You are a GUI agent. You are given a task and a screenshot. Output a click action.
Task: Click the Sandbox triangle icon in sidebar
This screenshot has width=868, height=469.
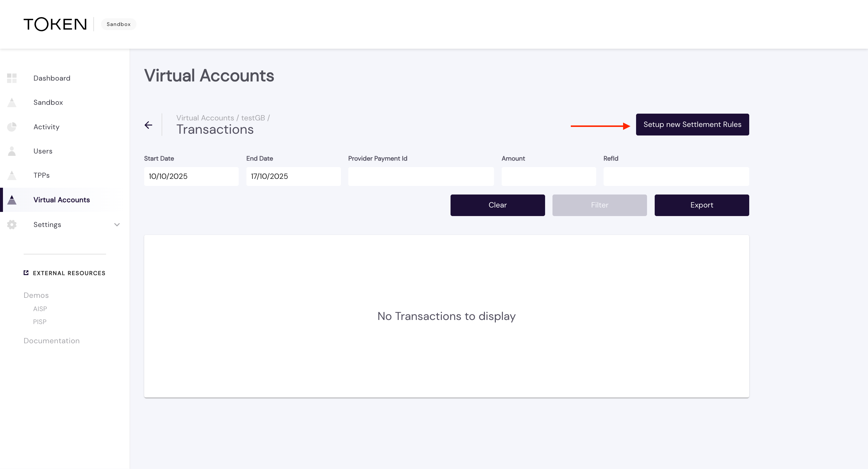tap(12, 102)
